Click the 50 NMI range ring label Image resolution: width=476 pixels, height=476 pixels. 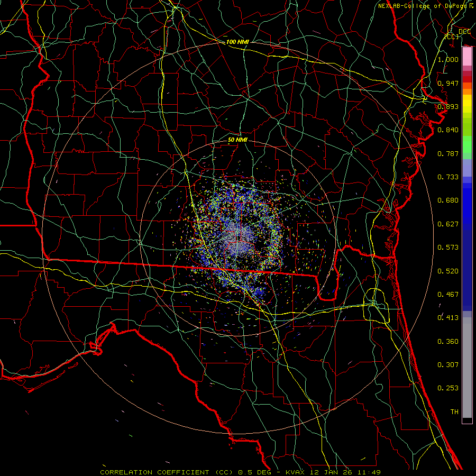click(237, 140)
